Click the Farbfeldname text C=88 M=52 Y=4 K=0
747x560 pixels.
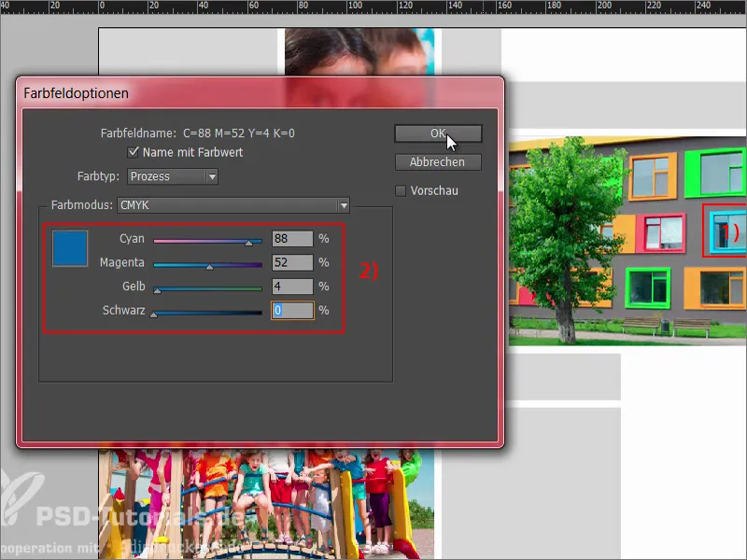coord(239,133)
